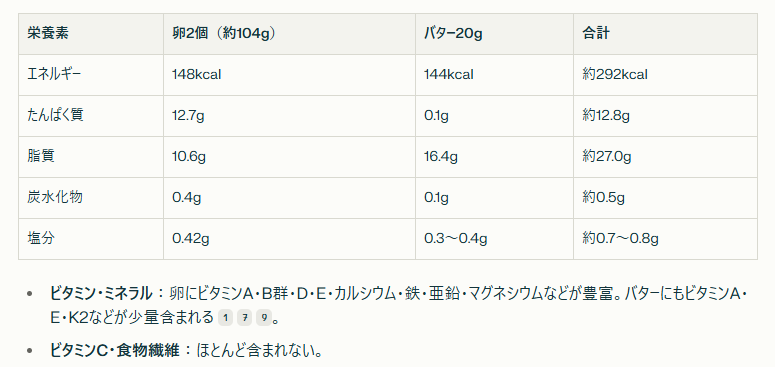Click the ビタミン・ミネラル bold heading

point(101,294)
